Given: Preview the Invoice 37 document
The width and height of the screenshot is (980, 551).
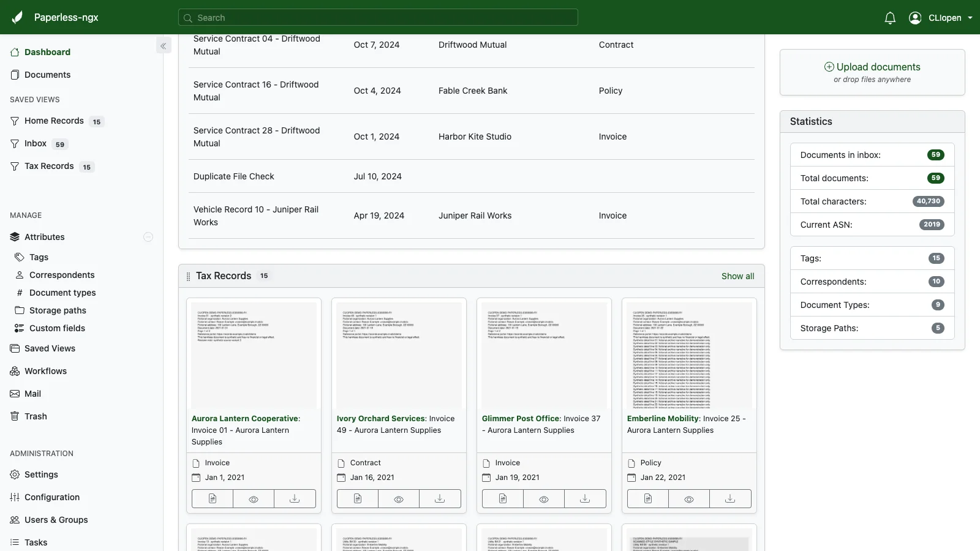Looking at the screenshot, I should pyautogui.click(x=544, y=499).
